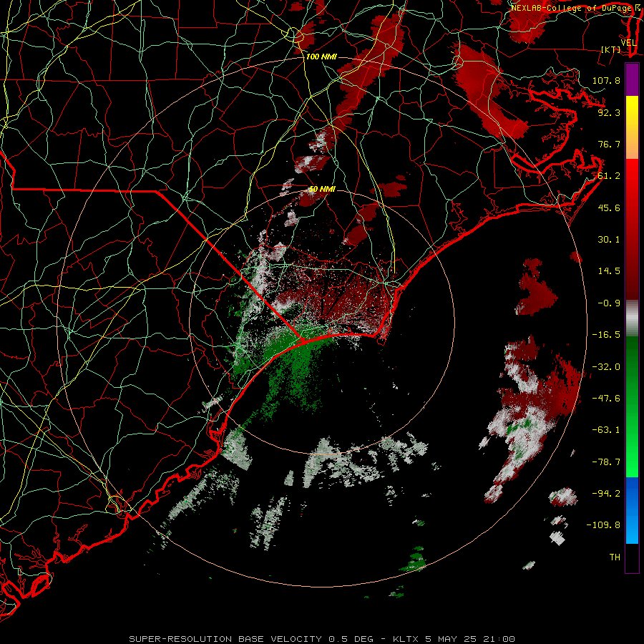644x644 pixels.
Task: Click the -0.9 velocity scale value
Action: pos(609,303)
